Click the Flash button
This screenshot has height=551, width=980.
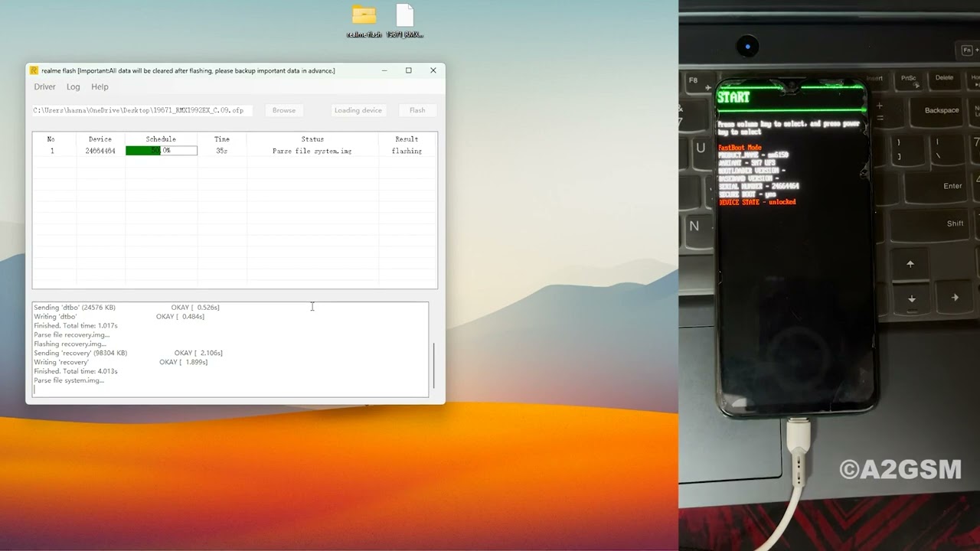[417, 110]
